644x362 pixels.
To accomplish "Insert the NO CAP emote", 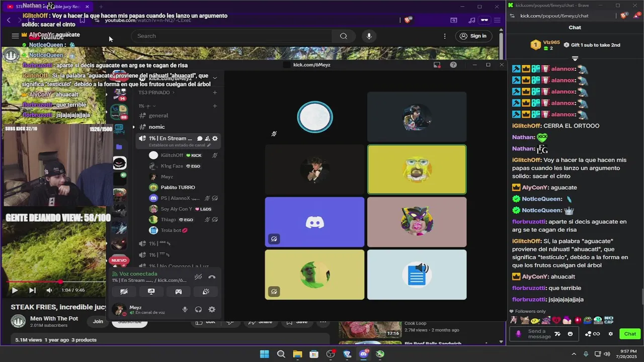I will coord(609,320).
